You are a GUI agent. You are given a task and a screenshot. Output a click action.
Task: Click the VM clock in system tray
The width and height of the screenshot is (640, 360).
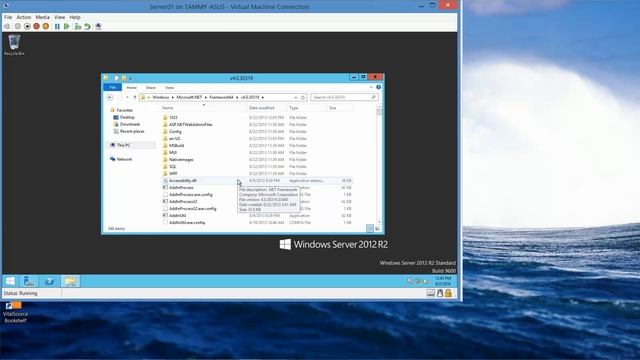[443, 281]
